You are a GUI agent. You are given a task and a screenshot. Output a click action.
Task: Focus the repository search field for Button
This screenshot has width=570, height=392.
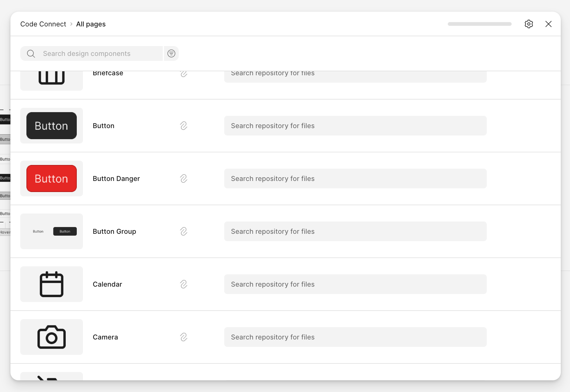(x=355, y=126)
